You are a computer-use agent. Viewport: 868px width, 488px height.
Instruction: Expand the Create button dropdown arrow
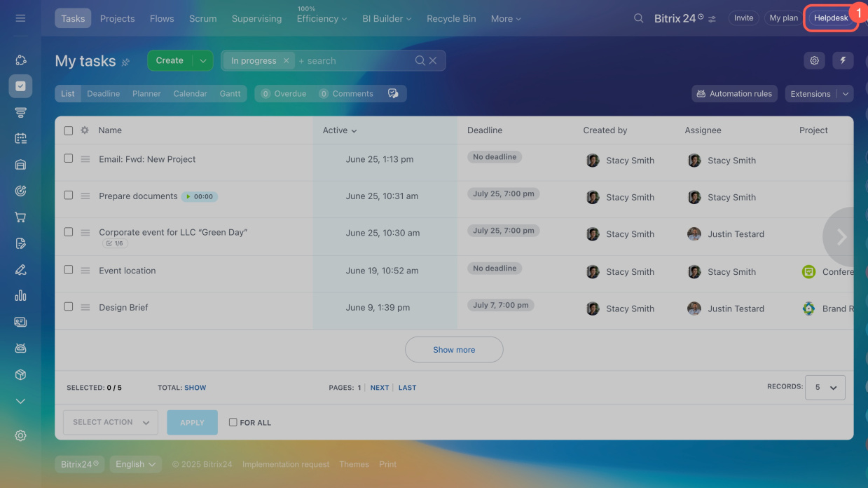[x=203, y=61]
